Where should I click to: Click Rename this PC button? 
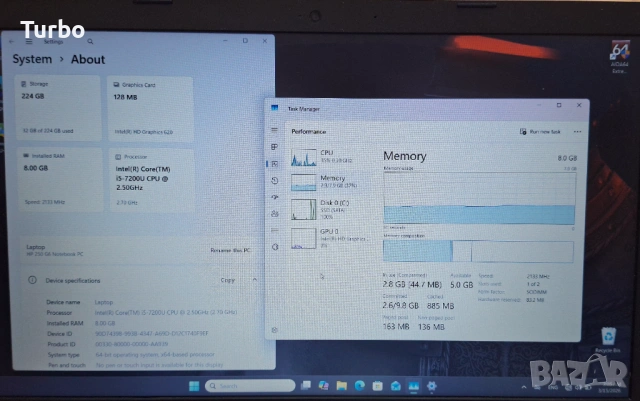(231, 250)
